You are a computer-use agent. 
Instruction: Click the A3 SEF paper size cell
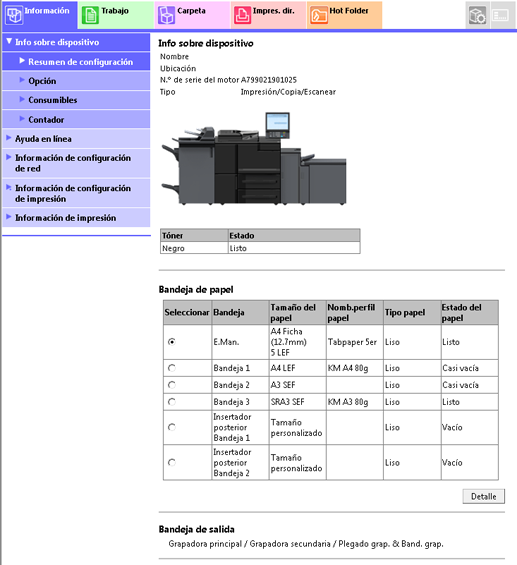[298, 385]
